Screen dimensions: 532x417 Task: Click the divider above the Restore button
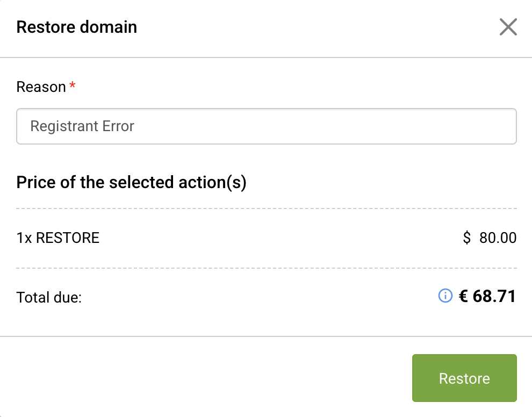pos(266,336)
